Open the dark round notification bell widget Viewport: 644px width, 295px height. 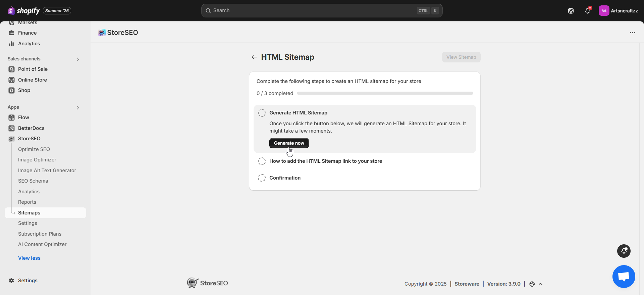click(624, 251)
